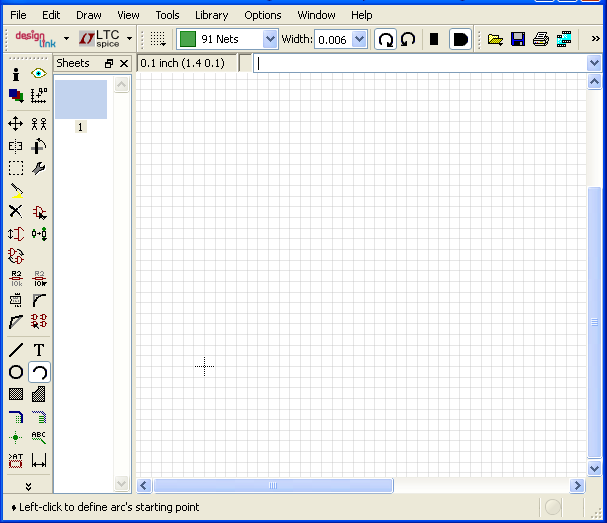Choose round arc cap style
The width and height of the screenshot is (607, 523).
point(460,39)
